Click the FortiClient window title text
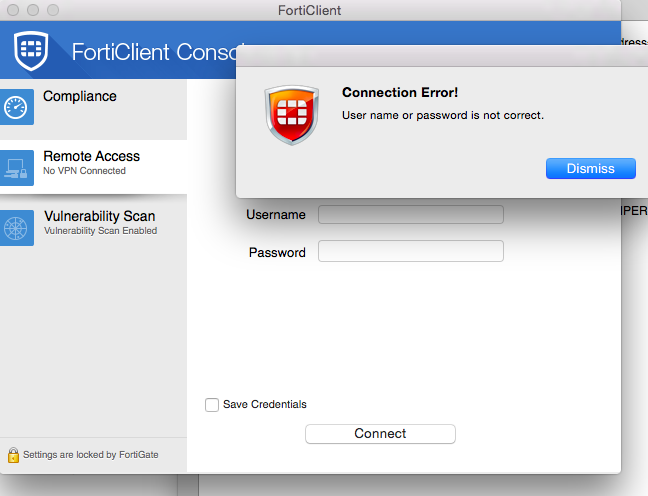Viewport: 648px width, 496px height. [310, 10]
